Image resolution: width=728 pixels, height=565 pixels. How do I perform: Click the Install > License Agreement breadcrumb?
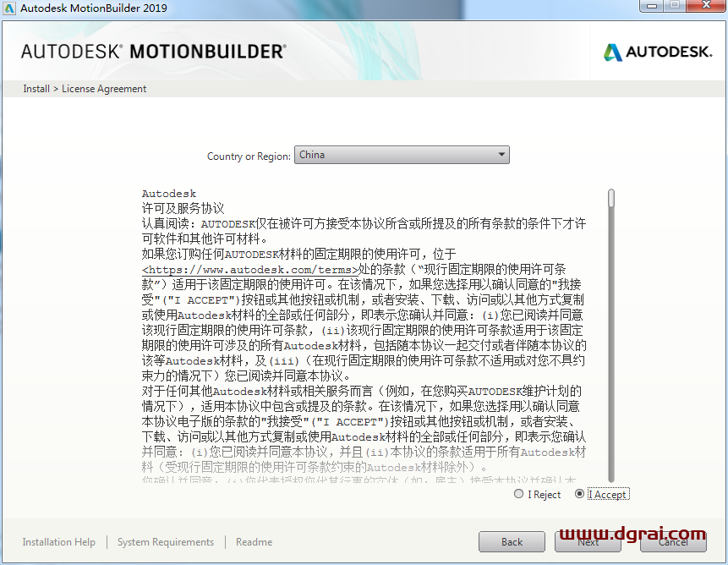[x=85, y=89]
